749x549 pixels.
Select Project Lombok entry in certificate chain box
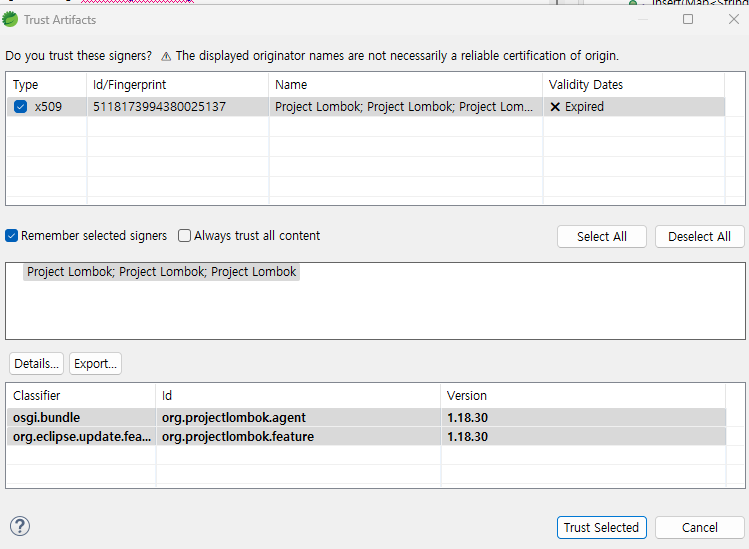pos(161,272)
